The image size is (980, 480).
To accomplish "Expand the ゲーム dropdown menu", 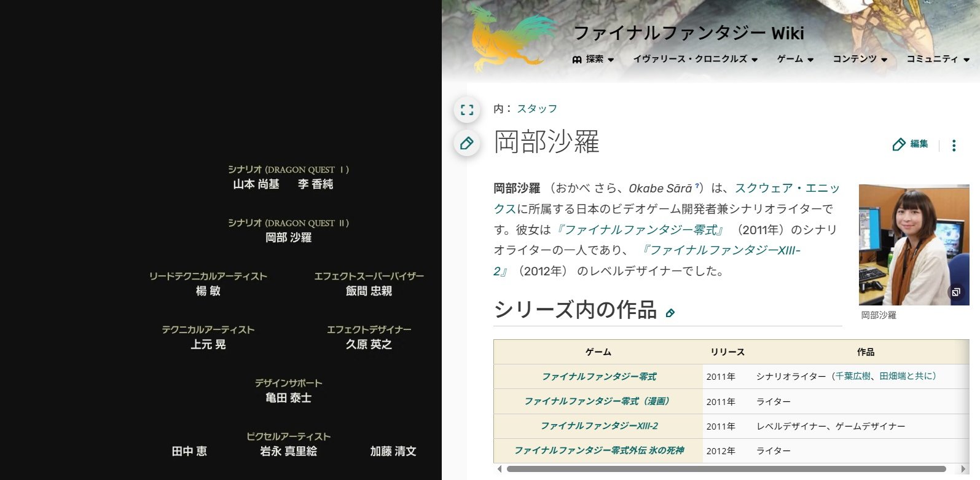I will pyautogui.click(x=795, y=59).
